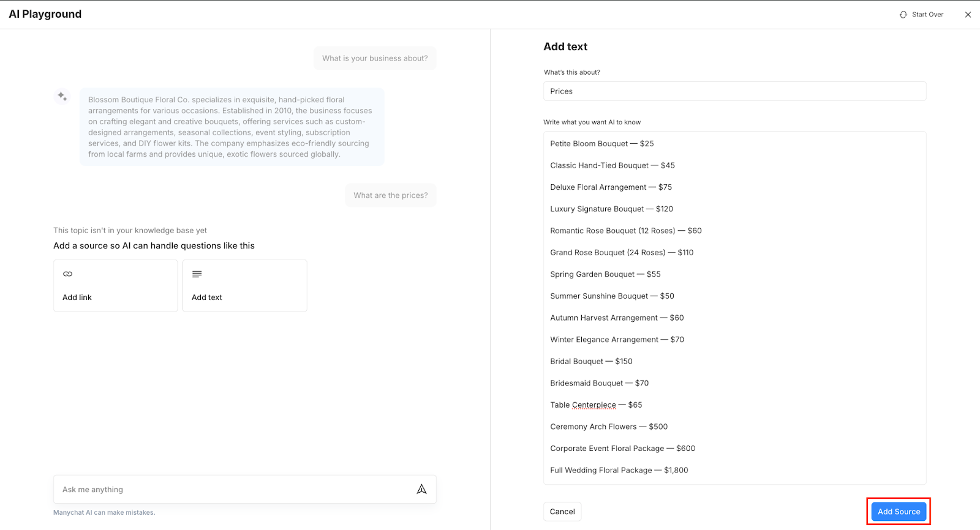980x530 pixels.
Task: Place cursor on the Petite Bloom Bouquet line
Action: click(601, 144)
